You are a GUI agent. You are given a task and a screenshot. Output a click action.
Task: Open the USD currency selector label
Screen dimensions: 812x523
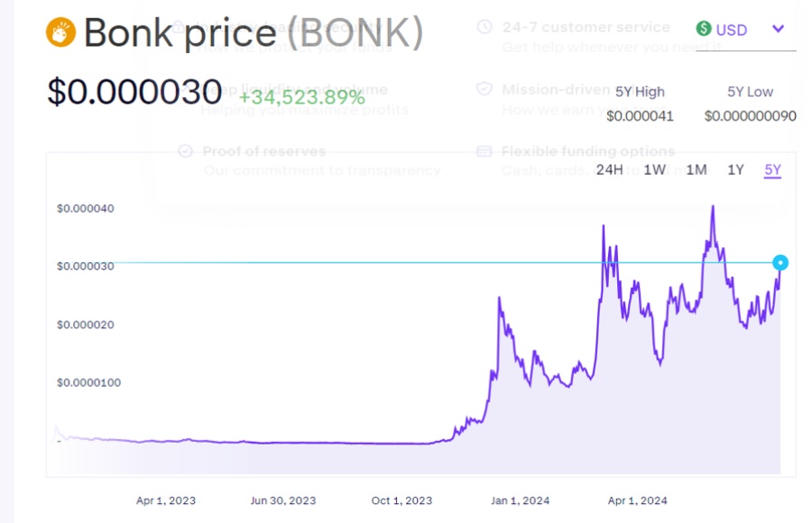point(731,30)
